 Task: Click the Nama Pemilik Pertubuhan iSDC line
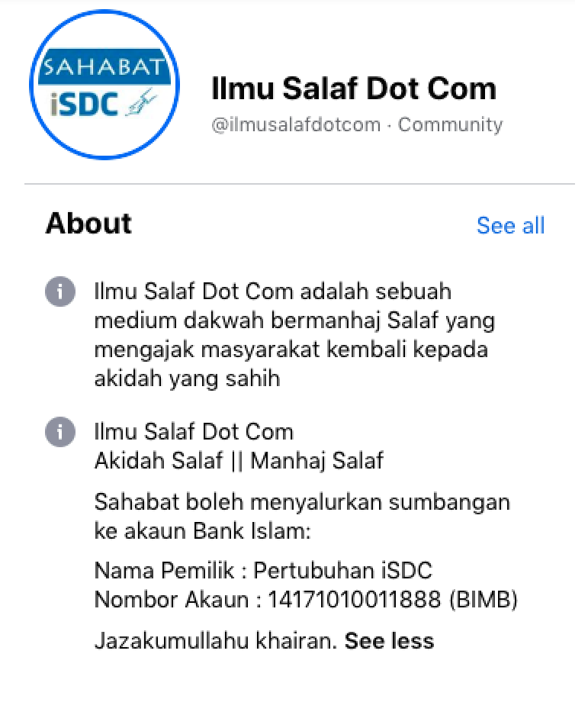263,570
